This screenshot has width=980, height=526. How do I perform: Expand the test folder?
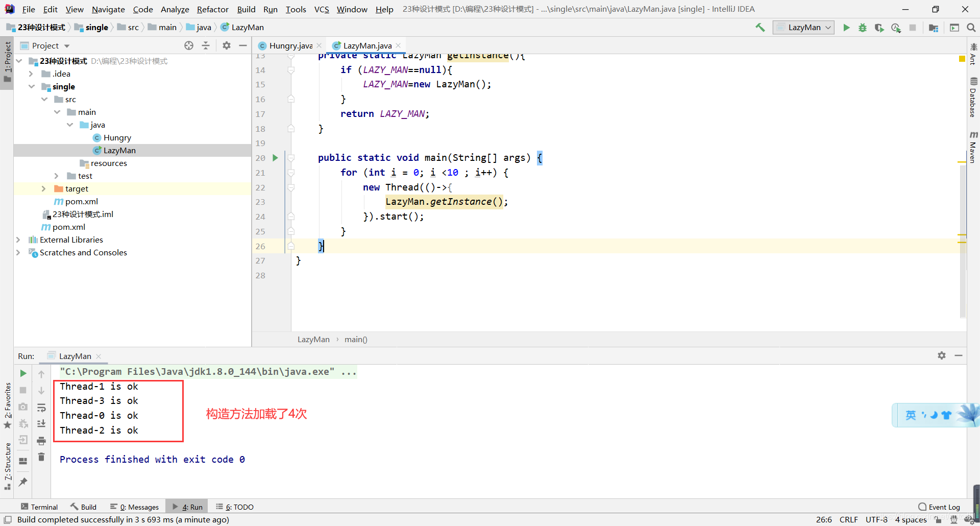tap(57, 176)
